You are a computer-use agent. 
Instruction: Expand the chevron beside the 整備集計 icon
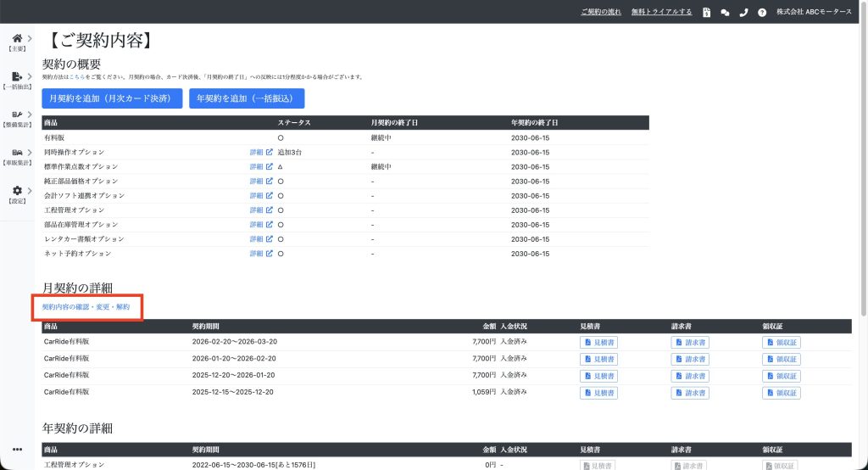(30, 114)
